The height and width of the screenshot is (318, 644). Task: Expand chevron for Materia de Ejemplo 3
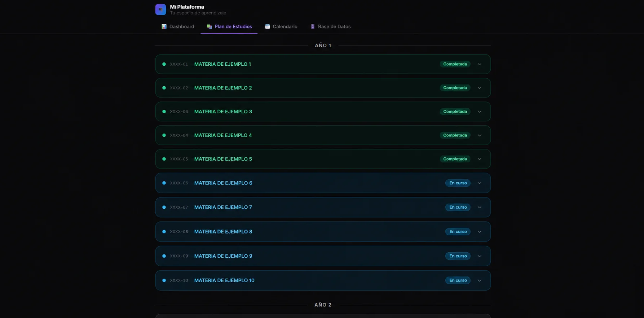click(480, 112)
